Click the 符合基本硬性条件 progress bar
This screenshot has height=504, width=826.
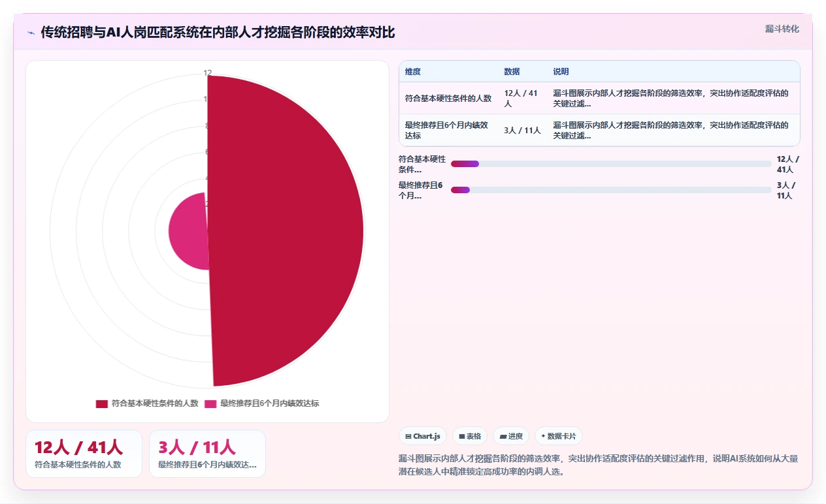coord(611,164)
